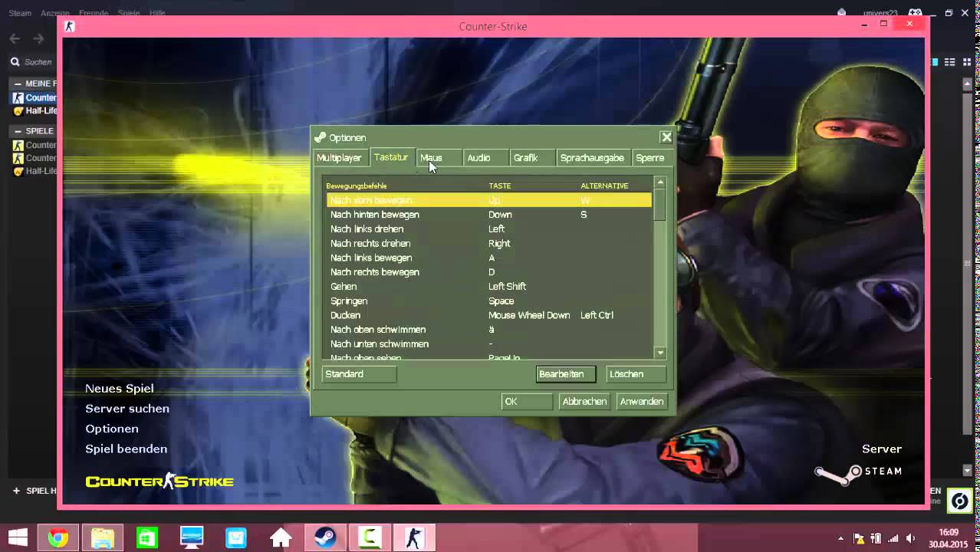Select the 'Nach rechts bewegen' row
The height and width of the screenshot is (552, 980).
point(488,272)
